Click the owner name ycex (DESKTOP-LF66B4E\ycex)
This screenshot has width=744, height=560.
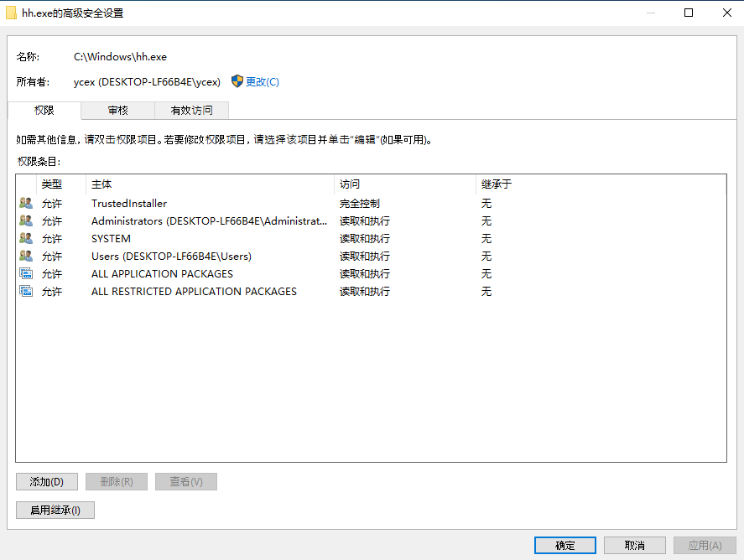click(147, 82)
